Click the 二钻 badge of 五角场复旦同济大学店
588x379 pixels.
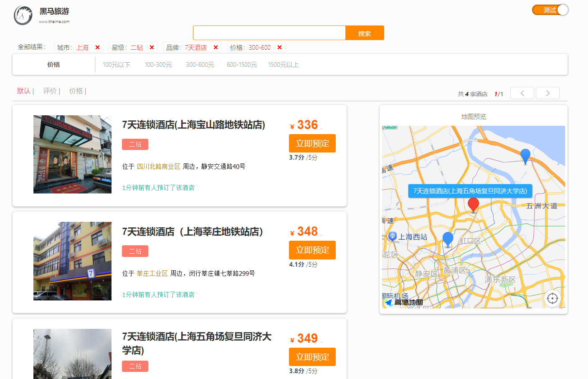135,366
